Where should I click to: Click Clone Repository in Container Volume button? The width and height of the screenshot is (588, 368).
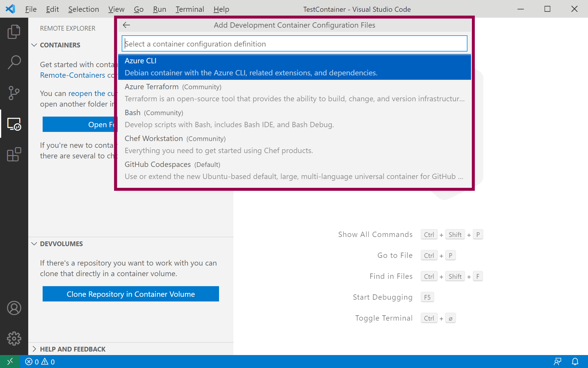click(131, 294)
